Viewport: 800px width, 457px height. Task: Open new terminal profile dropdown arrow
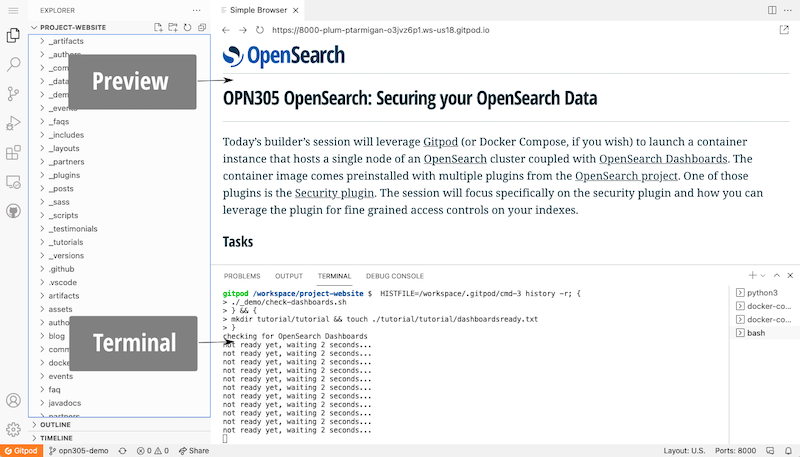coord(763,275)
